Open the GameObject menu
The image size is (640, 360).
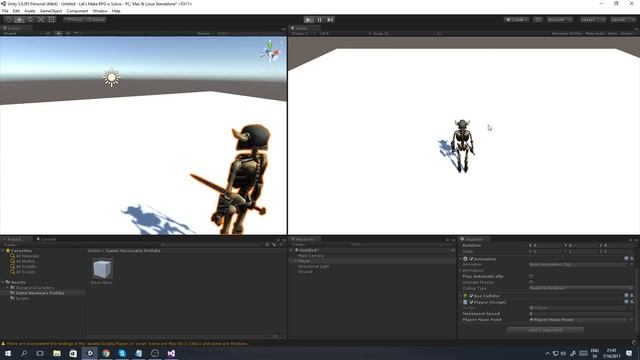[x=51, y=11]
